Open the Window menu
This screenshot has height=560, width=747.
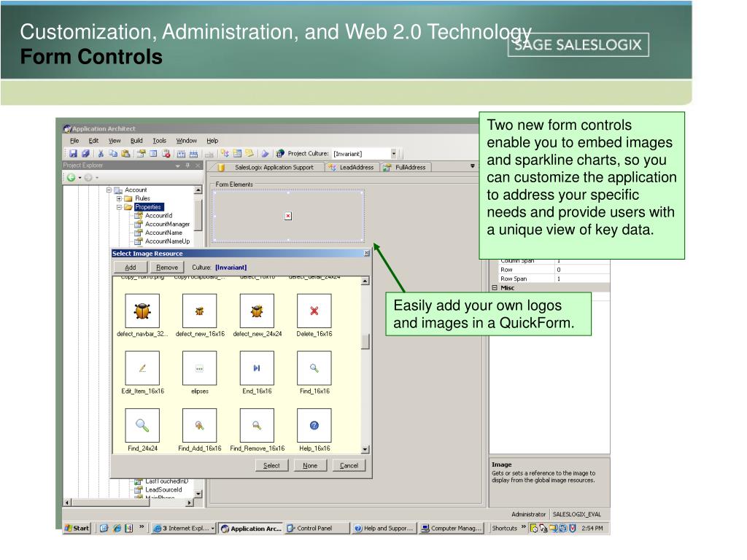[186, 141]
